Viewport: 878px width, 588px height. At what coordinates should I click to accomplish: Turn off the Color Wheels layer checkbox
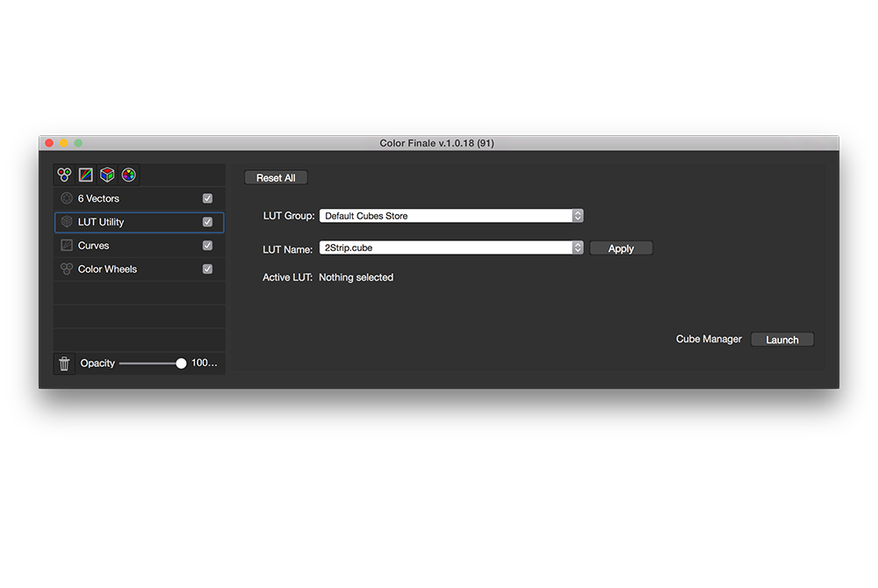point(207,269)
